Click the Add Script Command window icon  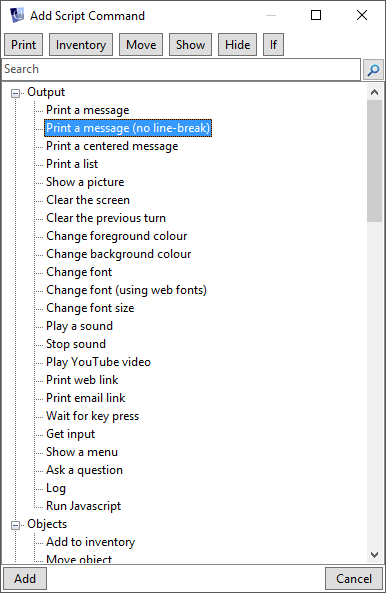point(17,16)
